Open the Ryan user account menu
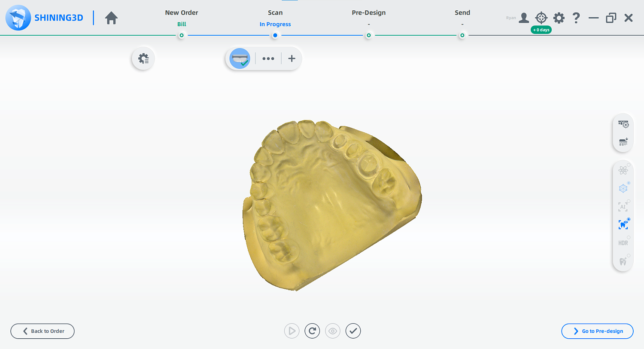This screenshot has height=349, width=644. point(523,18)
